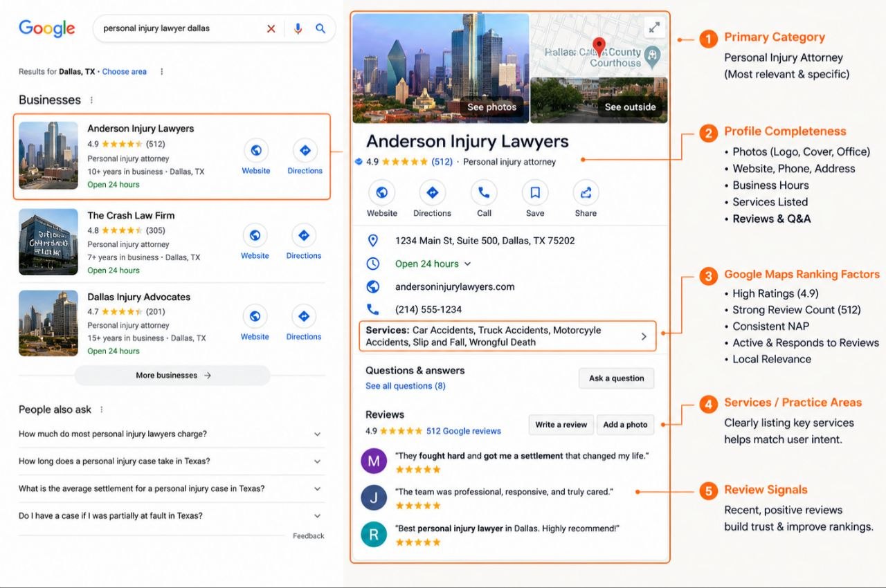
Task: Open the Choose area link
Action: click(125, 71)
